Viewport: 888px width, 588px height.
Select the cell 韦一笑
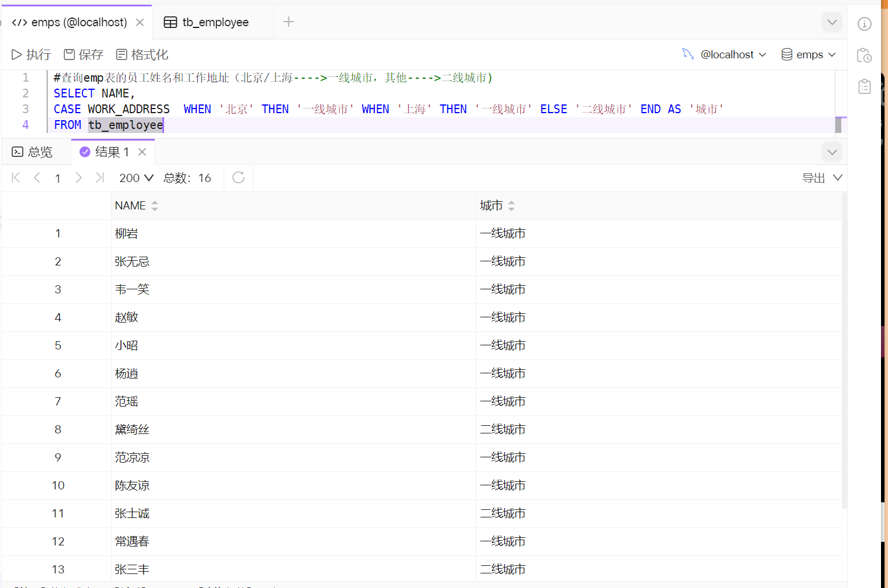click(294, 290)
